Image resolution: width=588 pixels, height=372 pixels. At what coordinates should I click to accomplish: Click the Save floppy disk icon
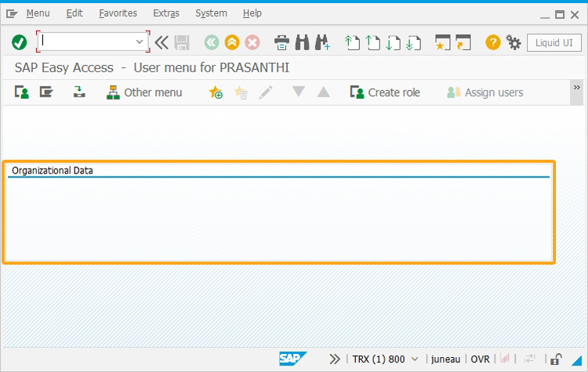182,42
